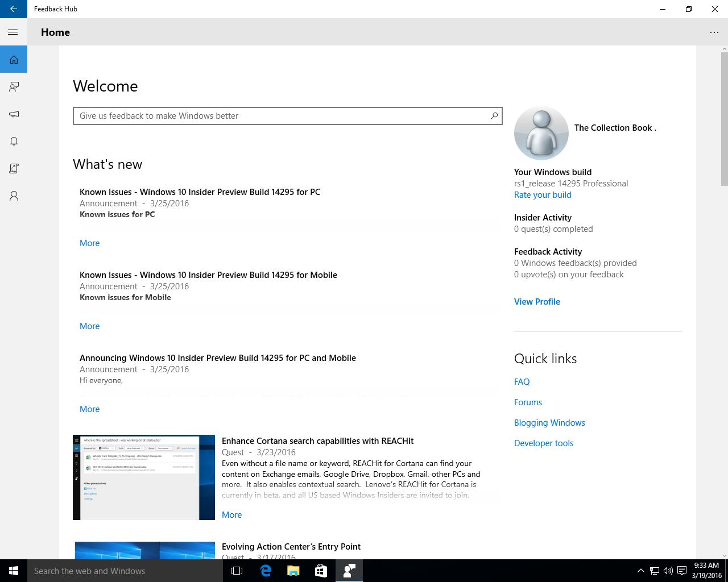This screenshot has height=582, width=728.
Task: Click More under Announcing Build 14295
Action: [89, 409]
